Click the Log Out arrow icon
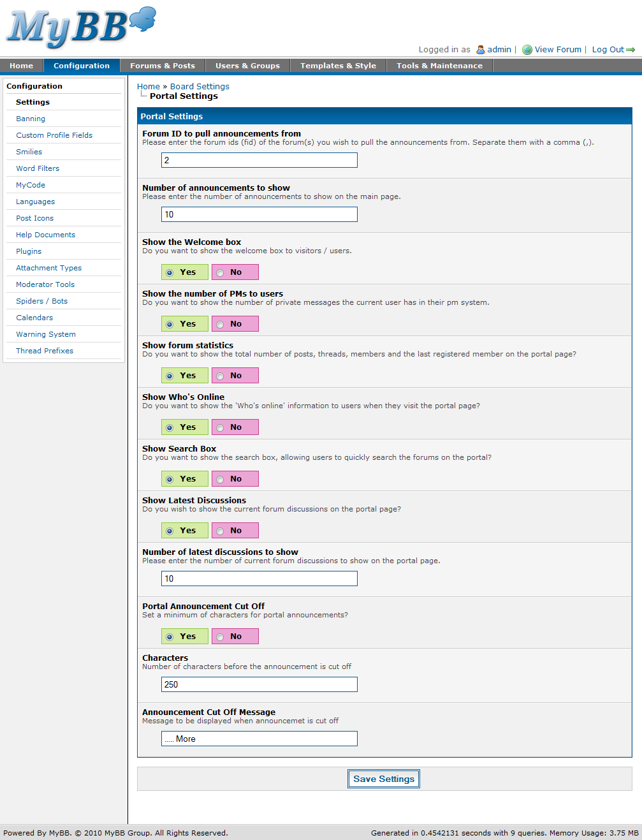Screen dimensions: 642x840 631,50
